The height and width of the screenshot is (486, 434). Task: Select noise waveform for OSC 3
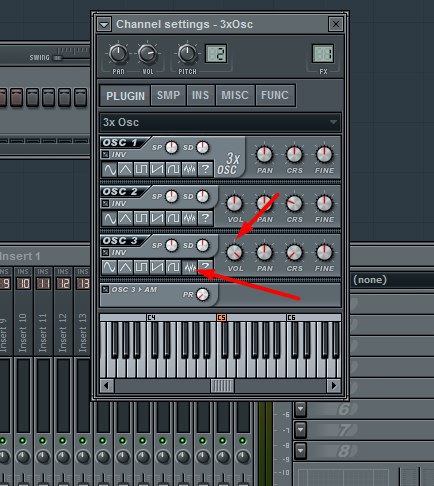(x=189, y=267)
